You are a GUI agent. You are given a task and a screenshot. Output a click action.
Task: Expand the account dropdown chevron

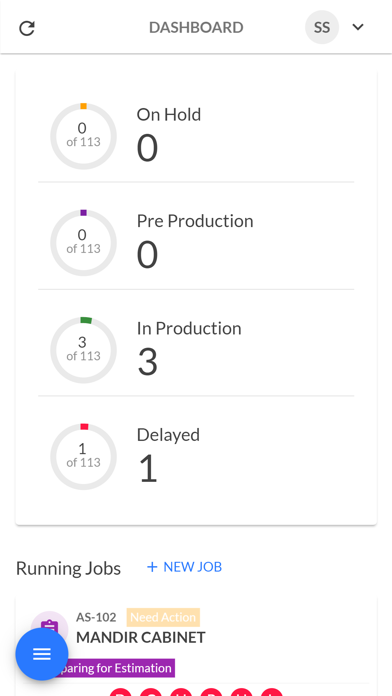pyautogui.click(x=358, y=28)
